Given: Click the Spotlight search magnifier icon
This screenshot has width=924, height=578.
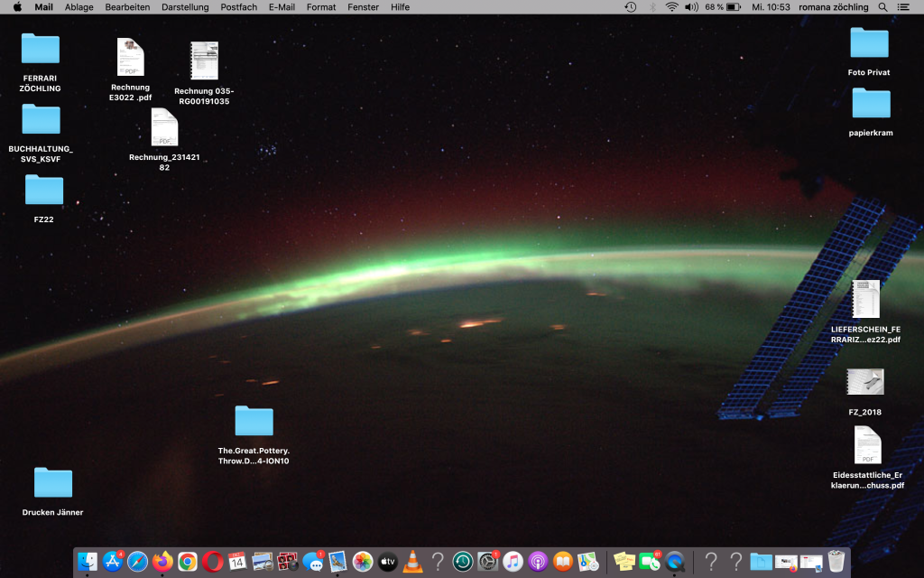Looking at the screenshot, I should coord(882,7).
